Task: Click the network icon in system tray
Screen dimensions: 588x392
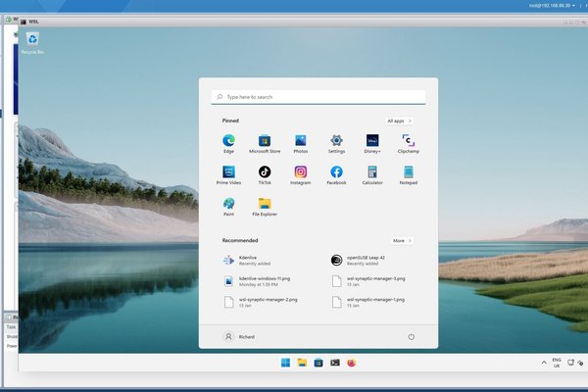Action: coord(570,363)
